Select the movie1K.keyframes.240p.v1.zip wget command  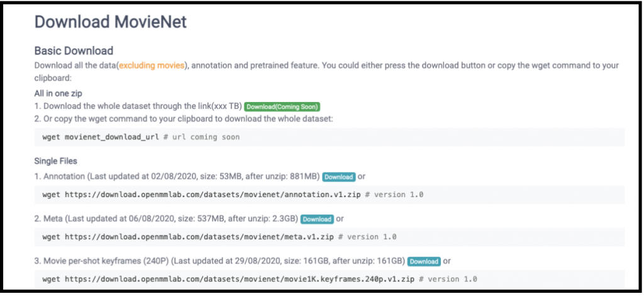coord(330,279)
